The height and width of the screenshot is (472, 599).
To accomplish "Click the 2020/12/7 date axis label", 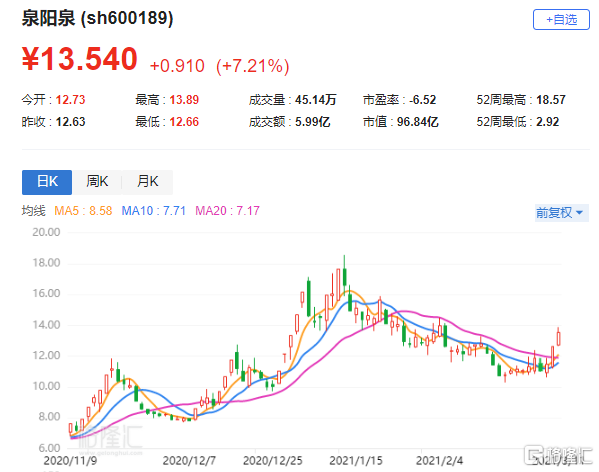I will coord(189,461).
